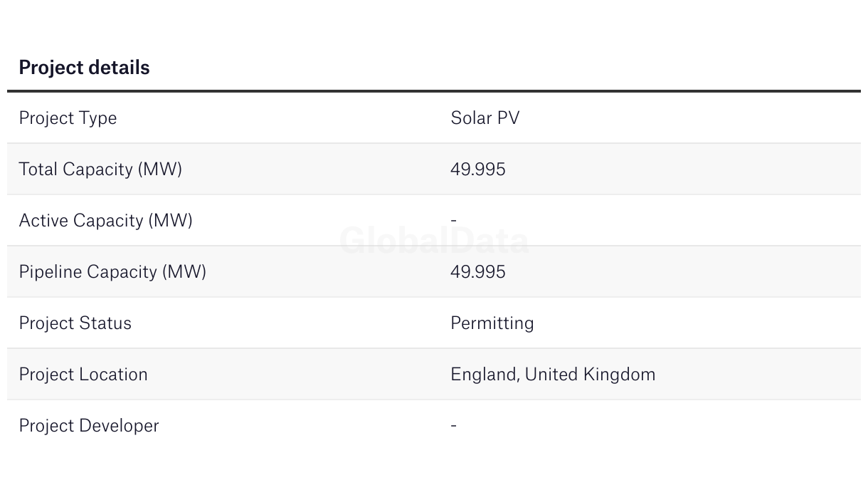Click the Solar PV value
Image resolution: width=868 pixels, height=480 pixels.
(x=485, y=118)
